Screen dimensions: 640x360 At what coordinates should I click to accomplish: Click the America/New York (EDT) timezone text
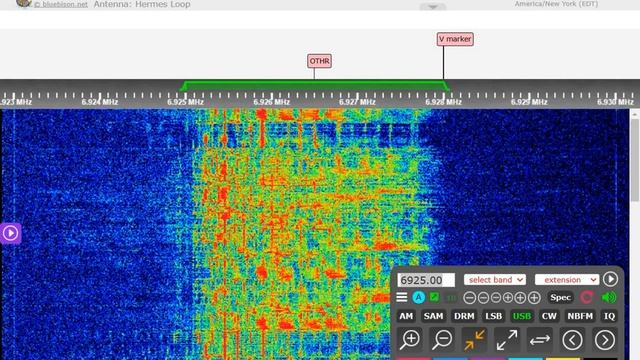click(556, 4)
